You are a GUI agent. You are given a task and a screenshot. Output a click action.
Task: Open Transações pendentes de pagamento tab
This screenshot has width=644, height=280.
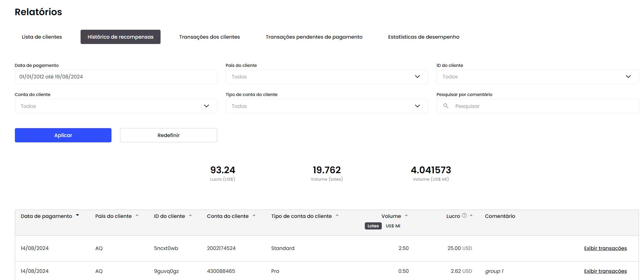(314, 37)
